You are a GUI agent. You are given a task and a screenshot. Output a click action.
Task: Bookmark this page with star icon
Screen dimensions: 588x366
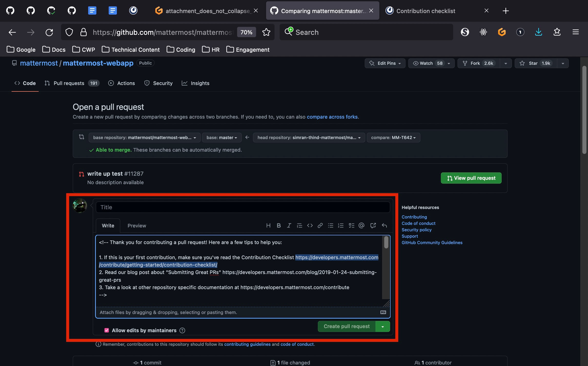[x=266, y=32]
